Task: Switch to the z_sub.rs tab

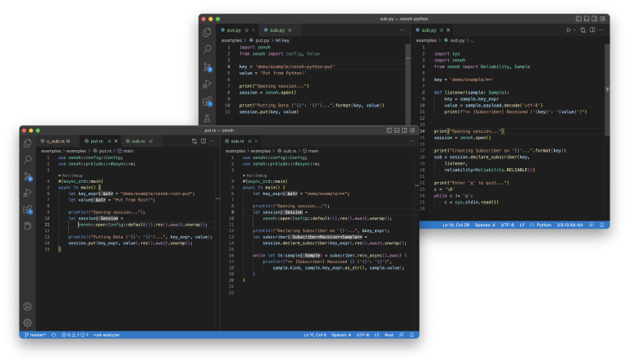Action: coord(56,141)
